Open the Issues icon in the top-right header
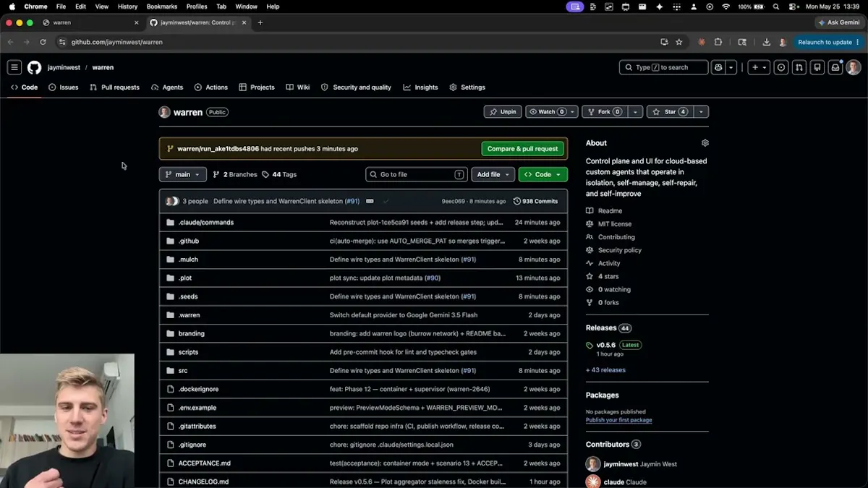 (x=781, y=67)
